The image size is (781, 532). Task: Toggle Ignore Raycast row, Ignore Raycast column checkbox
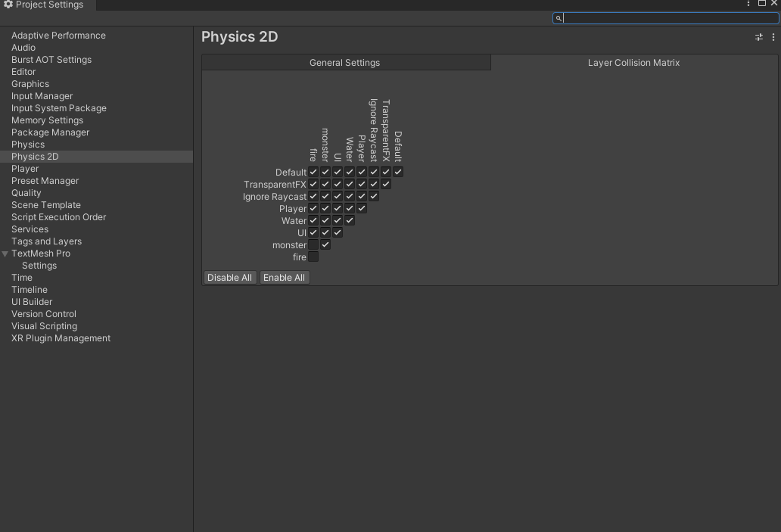[374, 196]
